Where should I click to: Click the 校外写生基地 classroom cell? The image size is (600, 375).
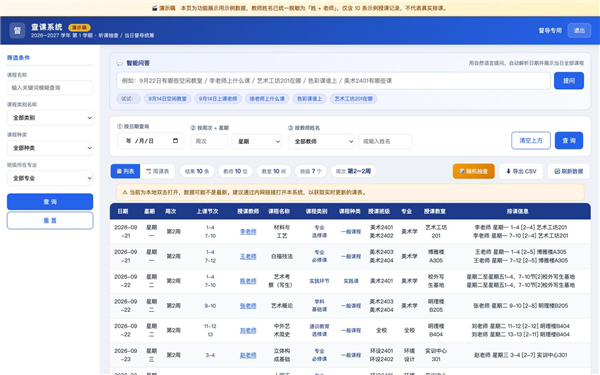[x=436, y=281]
